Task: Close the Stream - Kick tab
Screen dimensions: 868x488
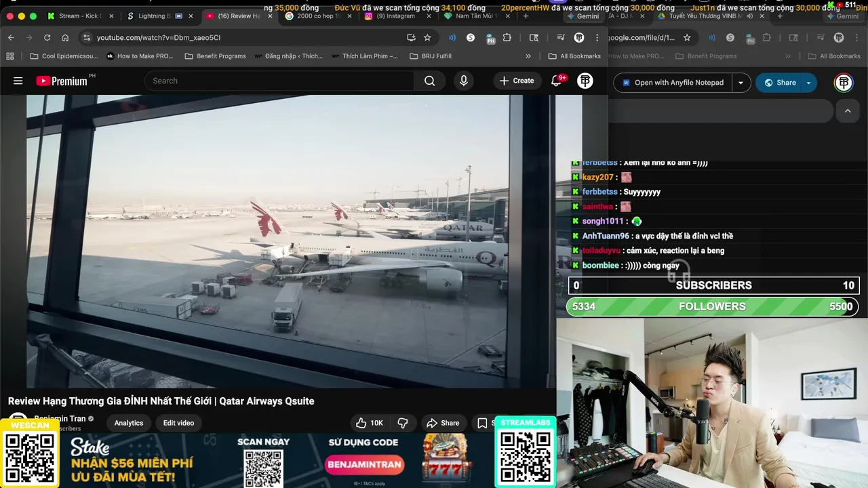Action: click(111, 16)
